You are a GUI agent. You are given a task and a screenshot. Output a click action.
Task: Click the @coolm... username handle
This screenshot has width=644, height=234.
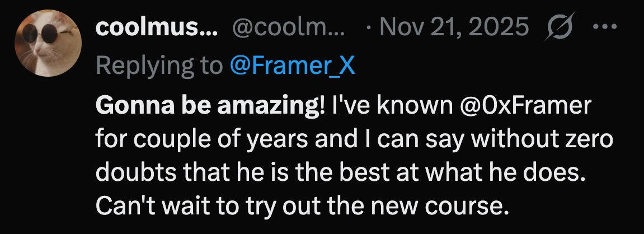[288, 27]
